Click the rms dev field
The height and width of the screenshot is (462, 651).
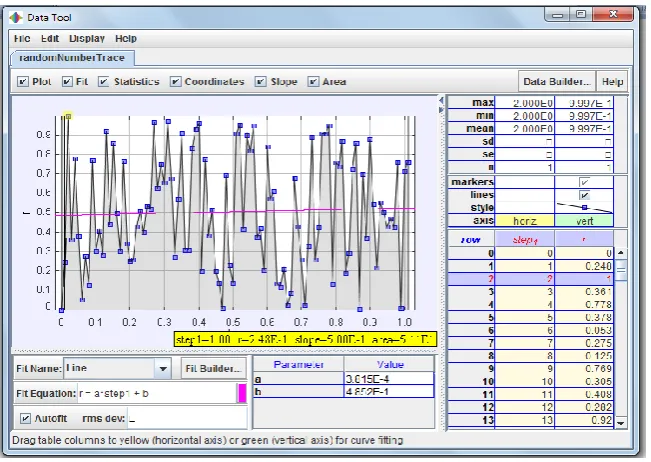pyautogui.click(x=187, y=418)
